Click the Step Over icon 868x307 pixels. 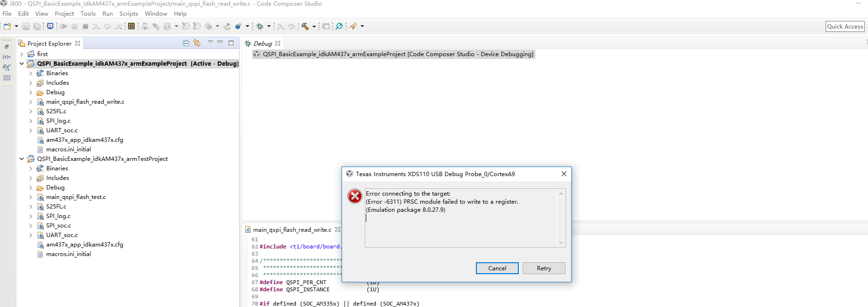[x=107, y=26]
